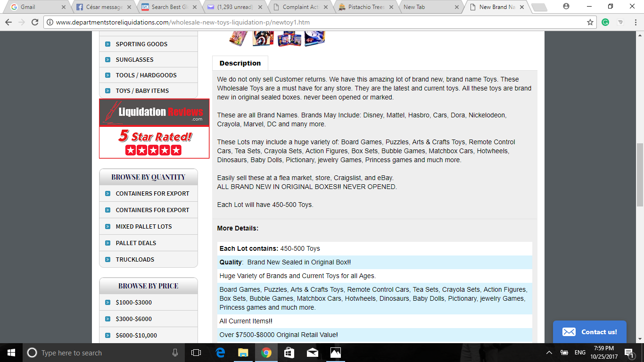The width and height of the screenshot is (644, 362).
Task: Open the Action Center notification icon
Action: coord(629,353)
